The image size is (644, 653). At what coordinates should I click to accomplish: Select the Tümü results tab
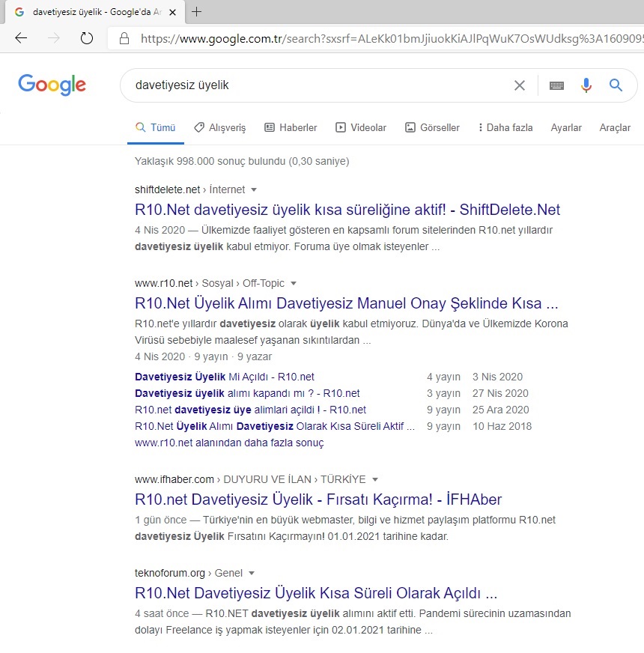click(156, 127)
